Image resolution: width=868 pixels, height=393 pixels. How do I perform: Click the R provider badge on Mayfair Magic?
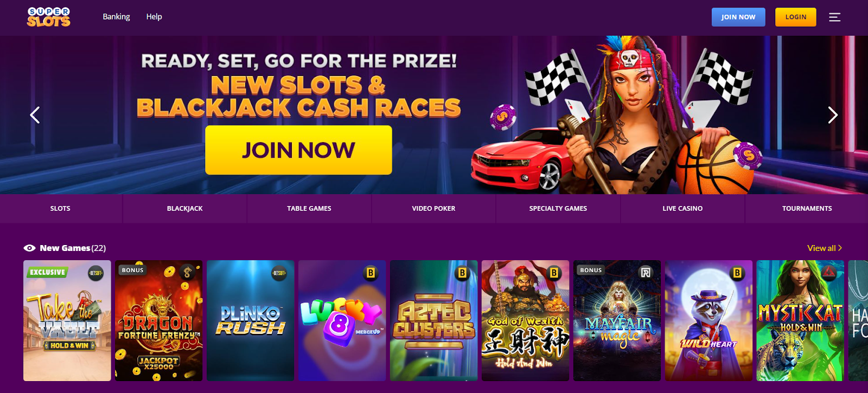coord(646,273)
